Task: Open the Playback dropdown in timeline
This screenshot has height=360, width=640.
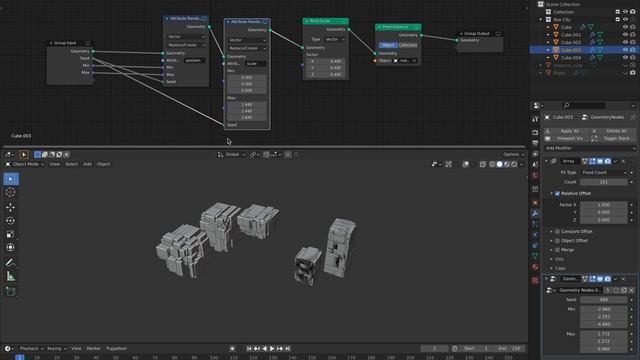Action: click(31, 349)
